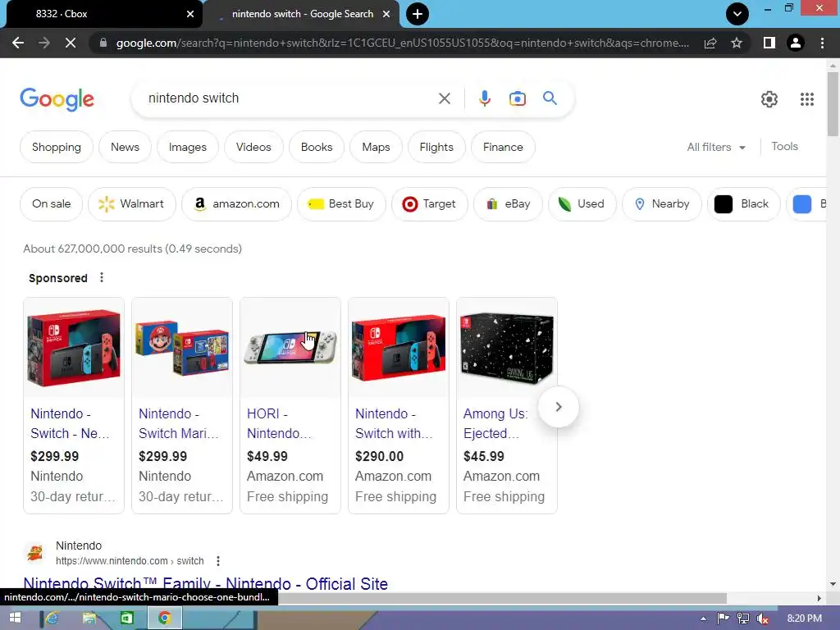Click the Chrome taskbar icon
840x630 pixels.
point(164,619)
